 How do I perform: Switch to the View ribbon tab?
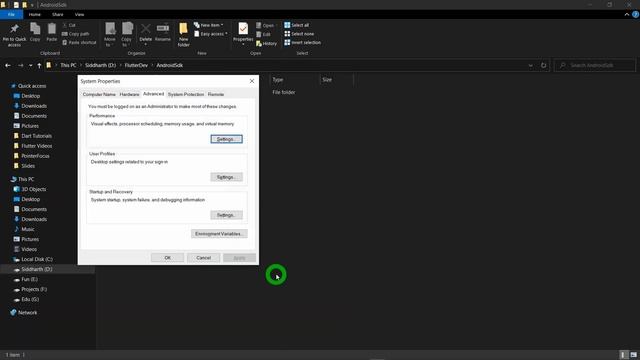tap(79, 14)
